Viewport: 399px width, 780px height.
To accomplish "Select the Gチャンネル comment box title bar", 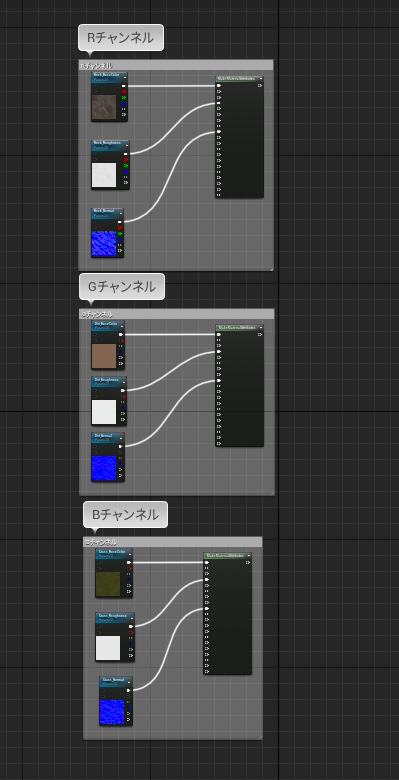I will [x=177, y=314].
